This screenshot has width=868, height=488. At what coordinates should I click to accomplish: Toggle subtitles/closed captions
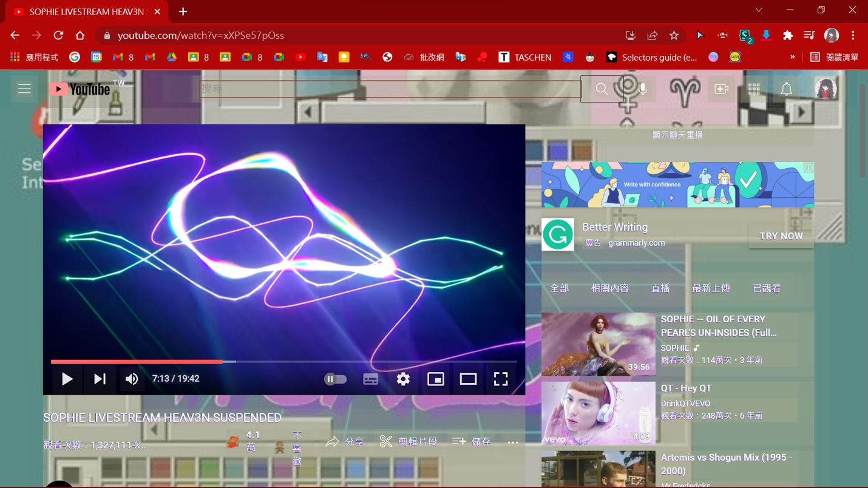[x=370, y=379]
